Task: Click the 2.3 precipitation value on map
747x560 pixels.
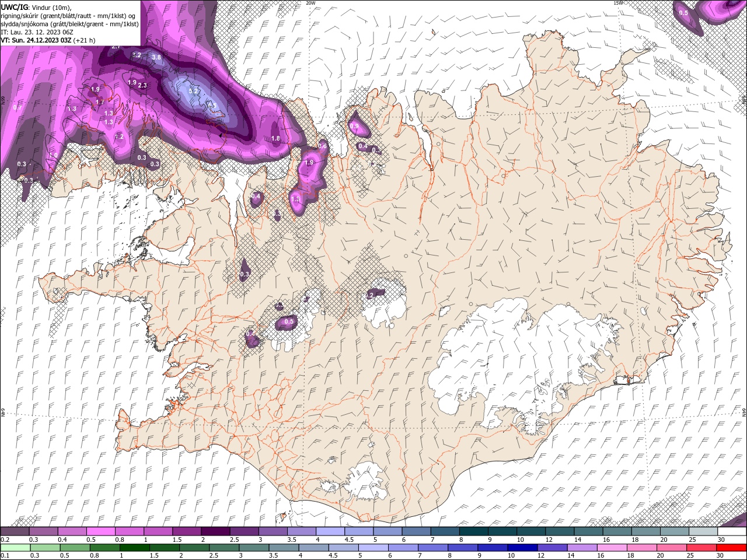Action: pos(142,86)
